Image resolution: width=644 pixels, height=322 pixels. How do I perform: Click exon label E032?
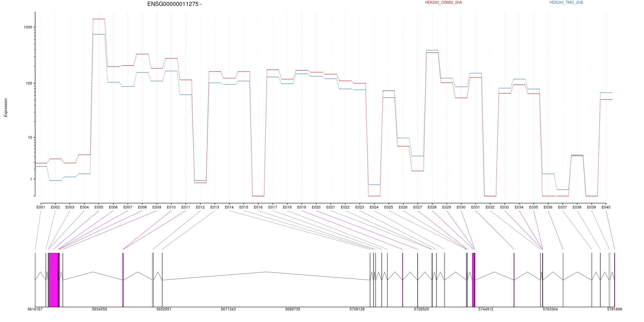tap(490, 207)
